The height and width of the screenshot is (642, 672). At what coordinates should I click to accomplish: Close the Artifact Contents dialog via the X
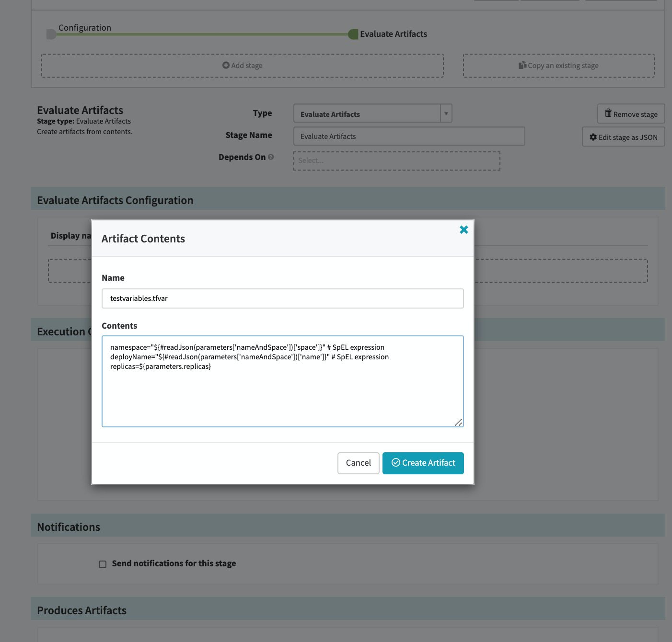click(463, 229)
